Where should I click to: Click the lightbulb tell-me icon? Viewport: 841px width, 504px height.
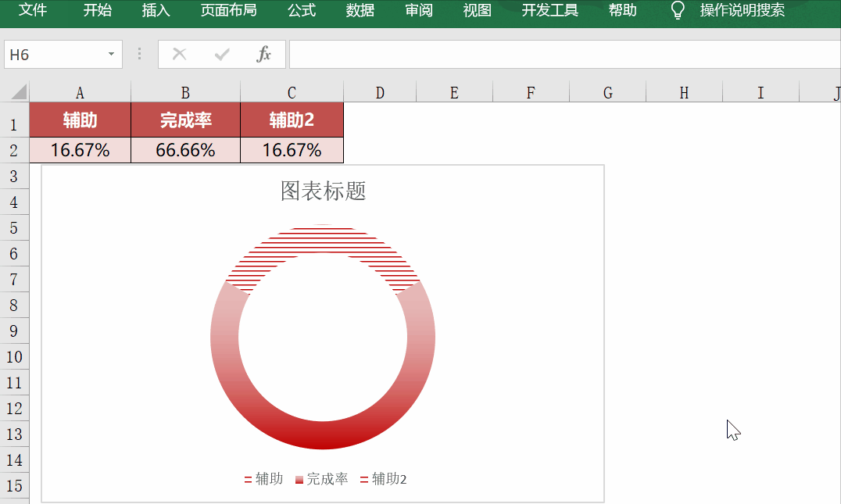coord(678,10)
